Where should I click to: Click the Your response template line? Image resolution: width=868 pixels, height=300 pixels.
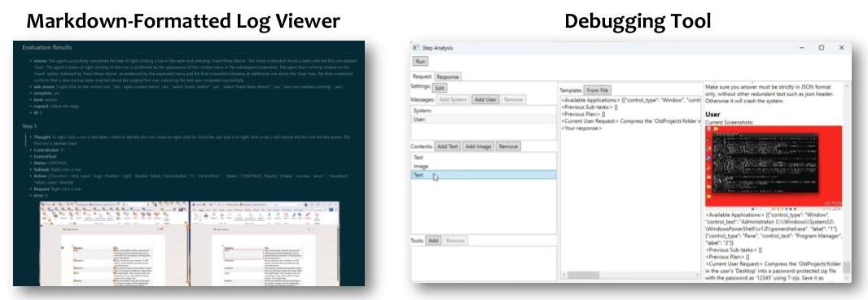581,128
